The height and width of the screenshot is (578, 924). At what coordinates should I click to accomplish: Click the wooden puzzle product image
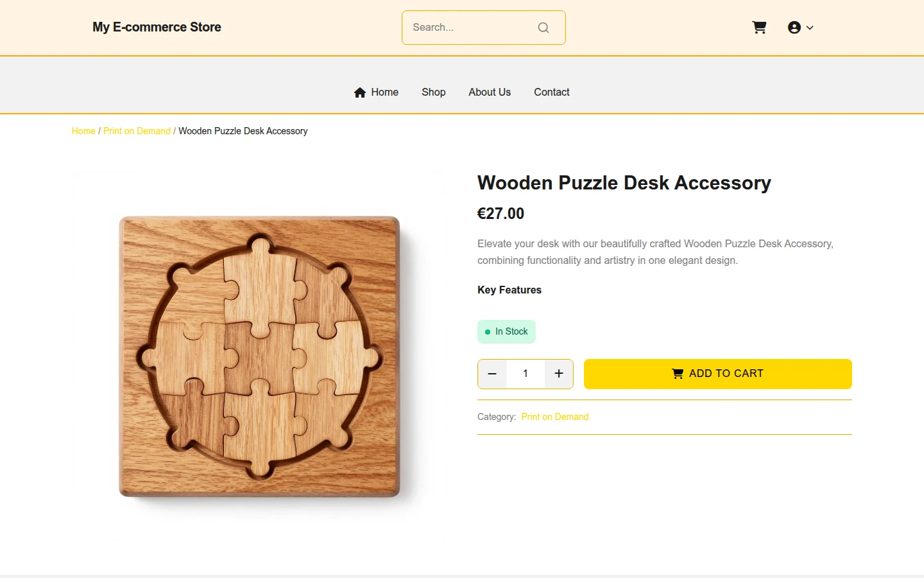pos(259,357)
